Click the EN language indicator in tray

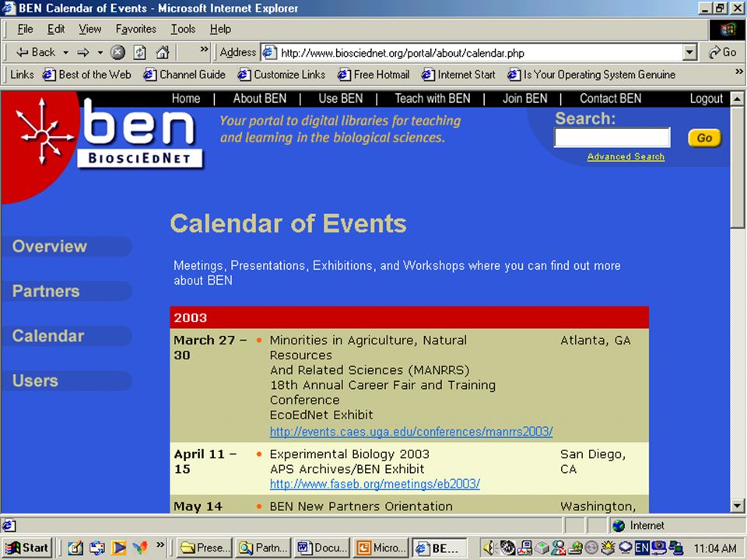click(x=642, y=548)
